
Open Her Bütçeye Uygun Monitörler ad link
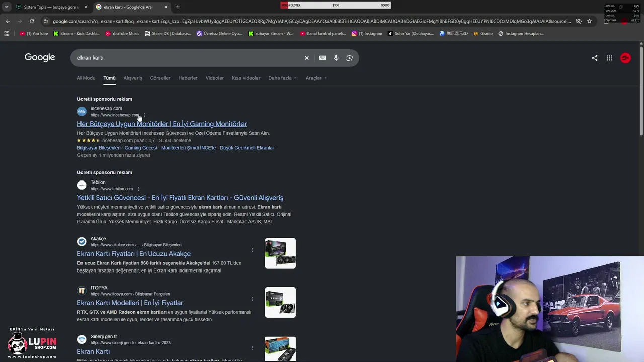tap(162, 124)
